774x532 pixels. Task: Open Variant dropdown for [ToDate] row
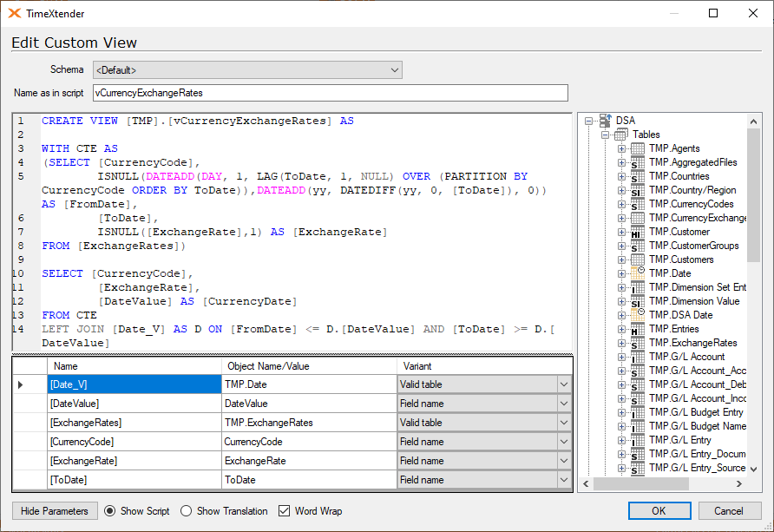(x=564, y=480)
